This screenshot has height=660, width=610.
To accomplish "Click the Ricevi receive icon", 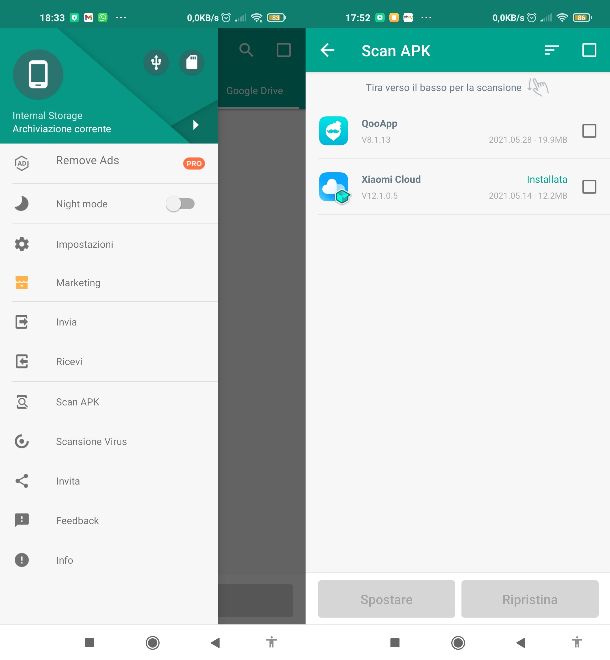I will click(x=22, y=361).
